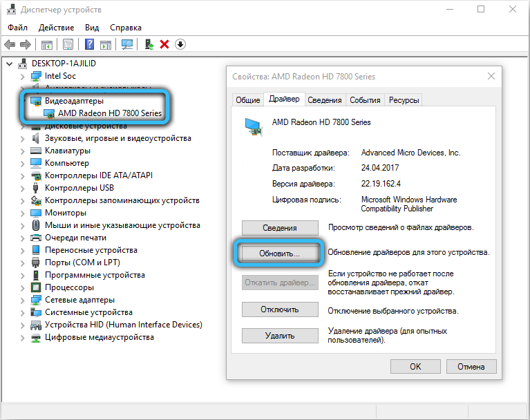This screenshot has height=420, width=530.
Task: Open the Действие menu
Action: [56, 28]
